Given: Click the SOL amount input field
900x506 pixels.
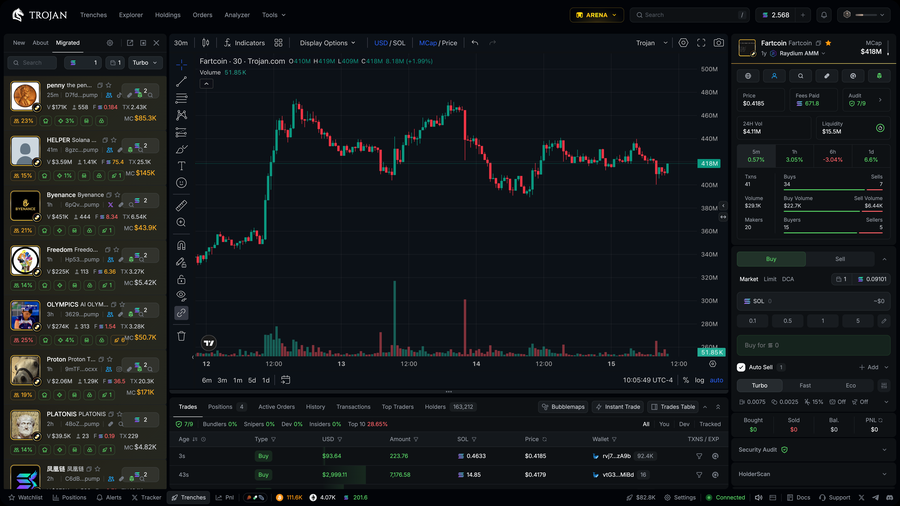Looking at the screenshot, I should click(x=813, y=301).
